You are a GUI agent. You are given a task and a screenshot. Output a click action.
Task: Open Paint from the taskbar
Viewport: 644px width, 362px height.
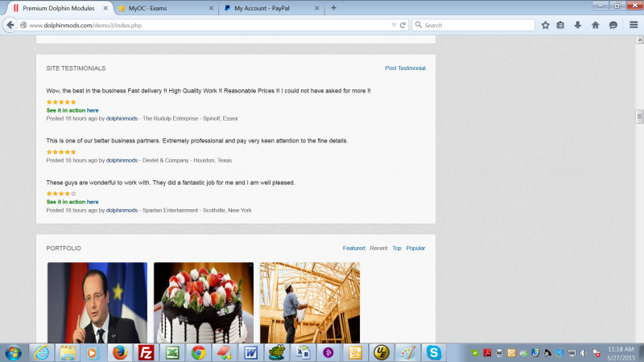point(407,353)
